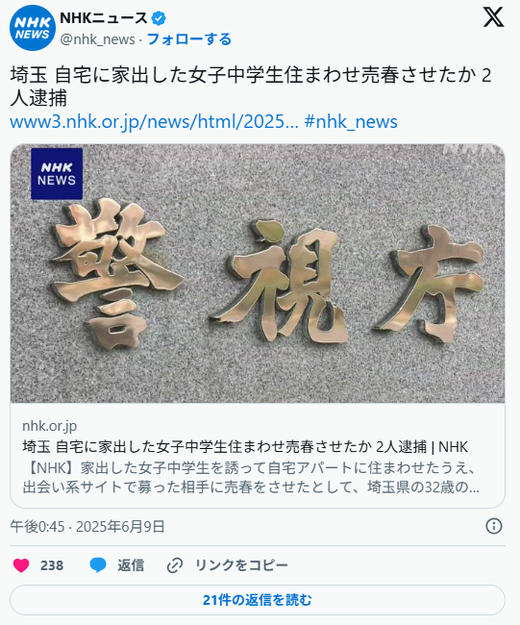
Task: Click the NHK NEWS badge on image
Action: 57,174
